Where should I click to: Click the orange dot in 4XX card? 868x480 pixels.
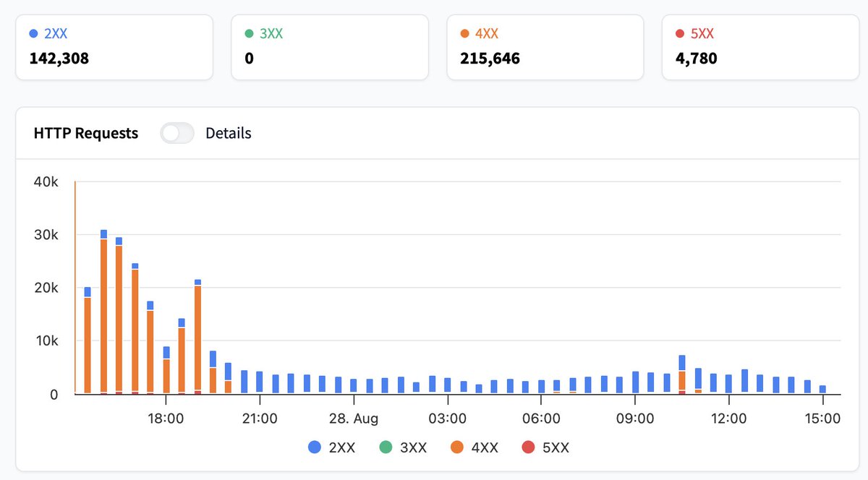click(464, 33)
